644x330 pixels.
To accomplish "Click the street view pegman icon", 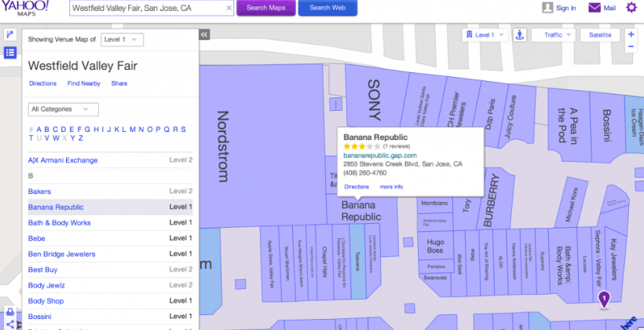I will 520,35.
